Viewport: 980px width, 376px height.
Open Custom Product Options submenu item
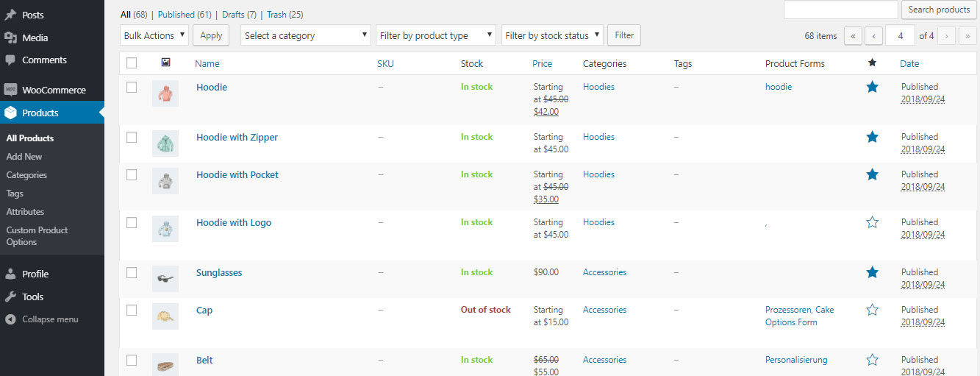37,236
